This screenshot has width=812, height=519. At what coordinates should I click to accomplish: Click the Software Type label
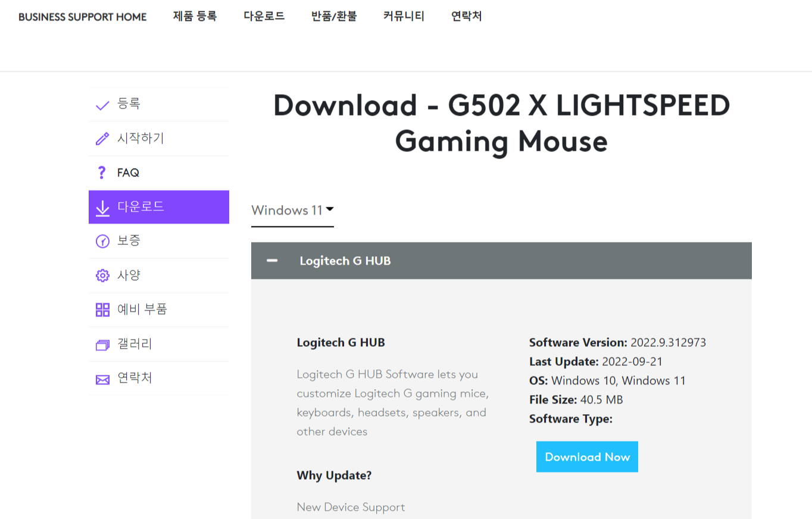571,419
